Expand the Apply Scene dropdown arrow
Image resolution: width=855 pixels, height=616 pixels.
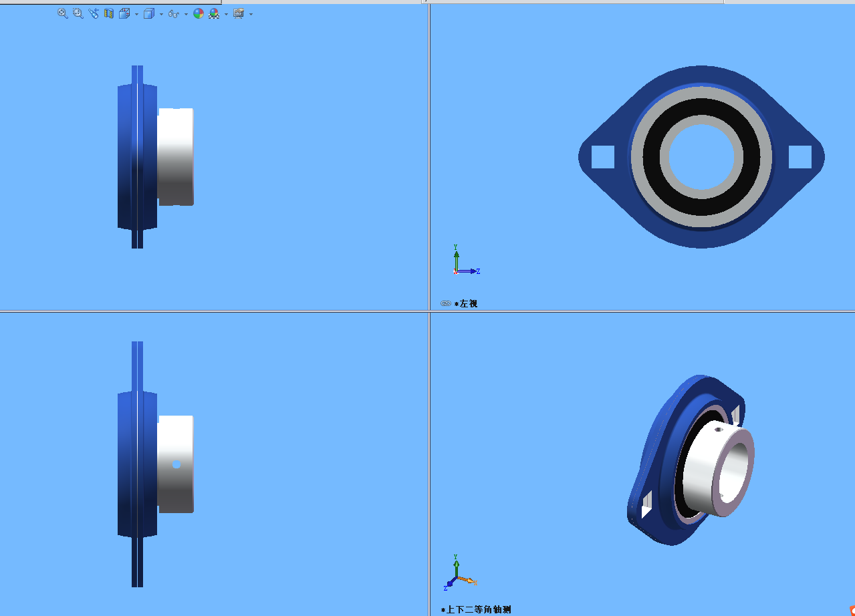click(x=226, y=14)
